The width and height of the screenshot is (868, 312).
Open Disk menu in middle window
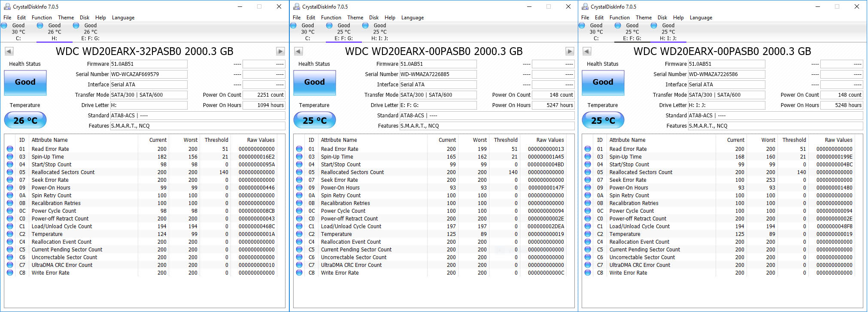374,18
